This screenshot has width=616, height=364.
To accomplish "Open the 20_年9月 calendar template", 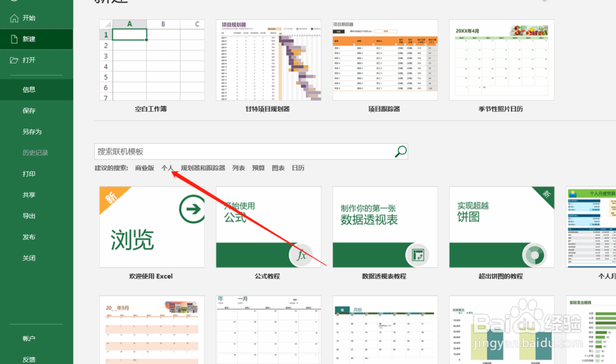I will [152, 330].
